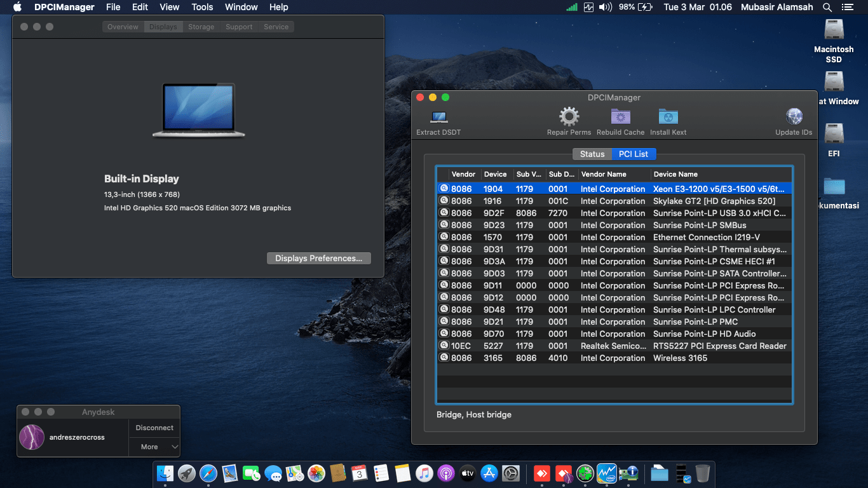Click lookup icon on Ethernet Connection I219-V row
868x488 pixels.
click(444, 237)
